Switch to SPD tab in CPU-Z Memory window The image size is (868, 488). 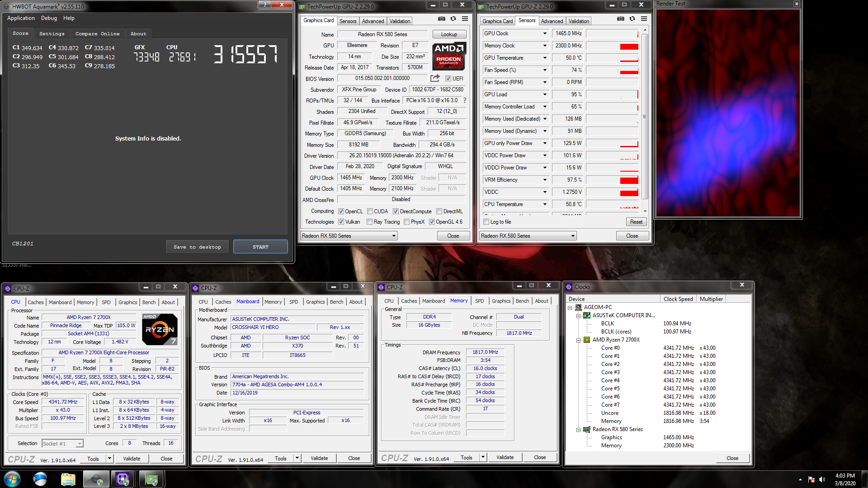click(479, 301)
